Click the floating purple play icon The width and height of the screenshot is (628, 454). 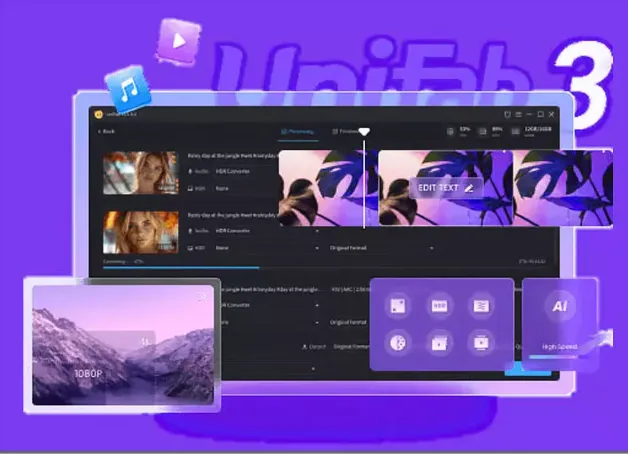tap(178, 41)
